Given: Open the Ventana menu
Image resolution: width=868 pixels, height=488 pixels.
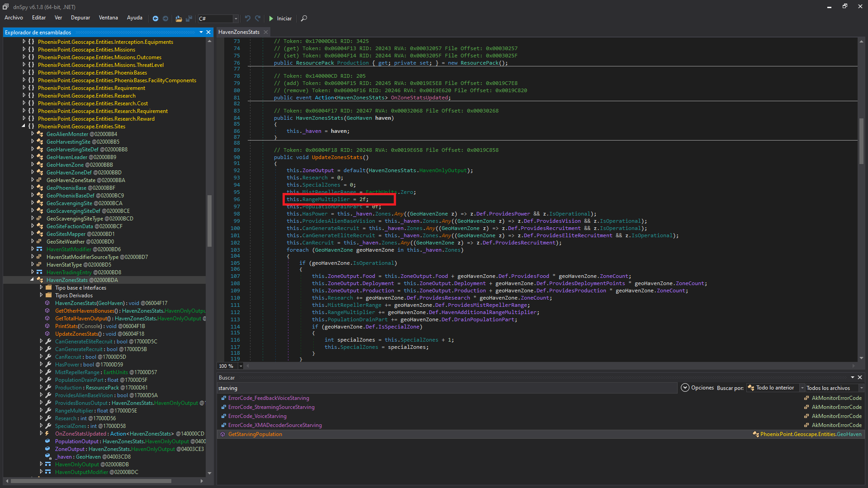Looking at the screenshot, I should [108, 18].
